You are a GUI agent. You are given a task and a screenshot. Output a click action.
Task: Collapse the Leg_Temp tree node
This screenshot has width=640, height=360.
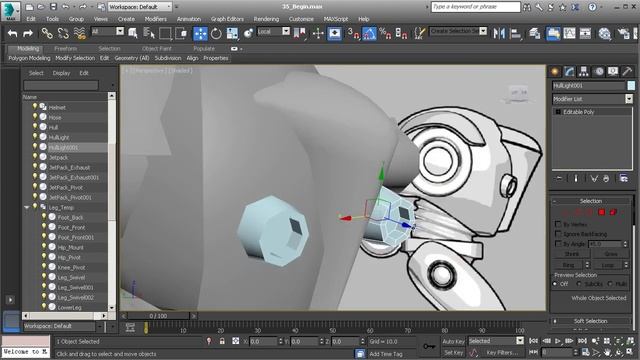[x=27, y=207]
